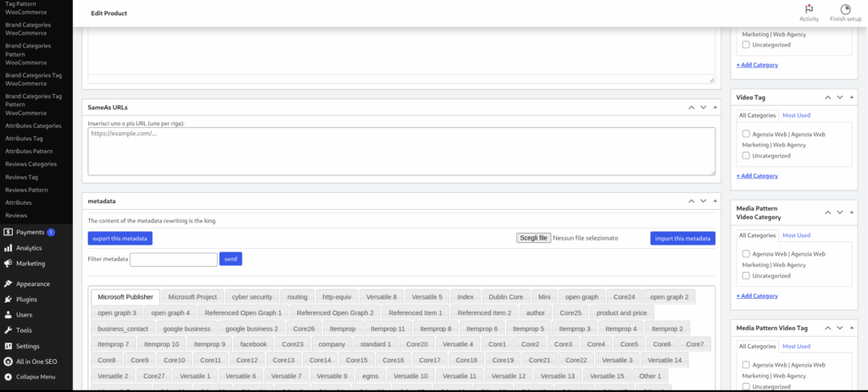The width and height of the screenshot is (868, 392).
Task: Open All in One SEO menu
Action: point(36,362)
